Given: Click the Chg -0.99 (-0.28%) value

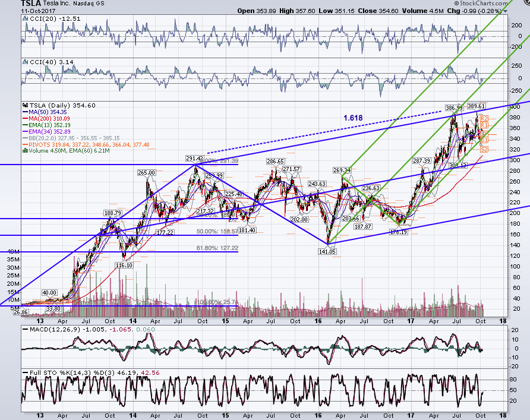Looking at the screenshot, I should click(x=474, y=11).
